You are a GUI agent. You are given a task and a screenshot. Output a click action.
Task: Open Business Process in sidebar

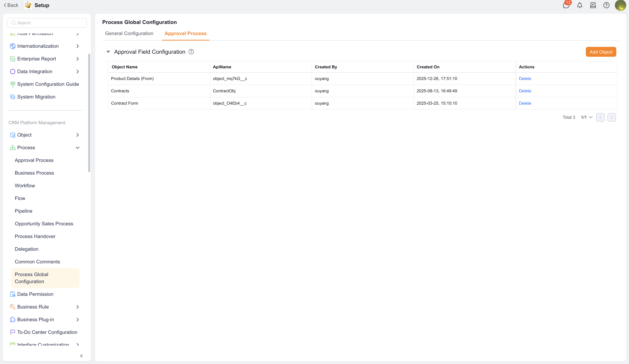(x=34, y=173)
